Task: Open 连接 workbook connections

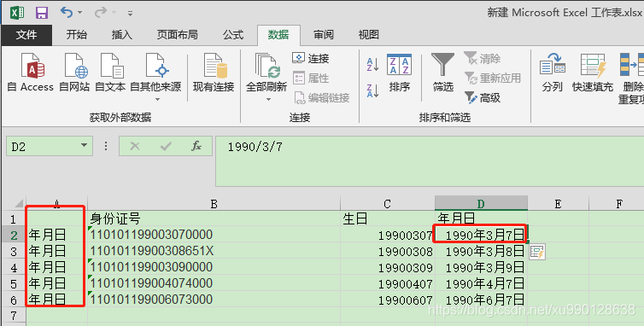Action: [x=311, y=58]
